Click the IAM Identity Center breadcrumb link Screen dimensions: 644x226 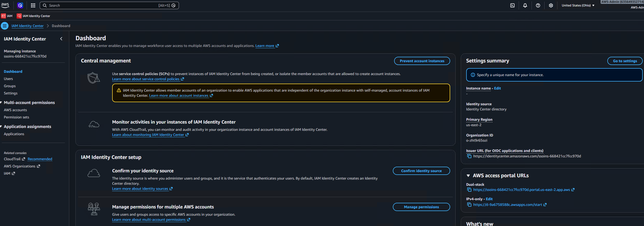coord(27,26)
